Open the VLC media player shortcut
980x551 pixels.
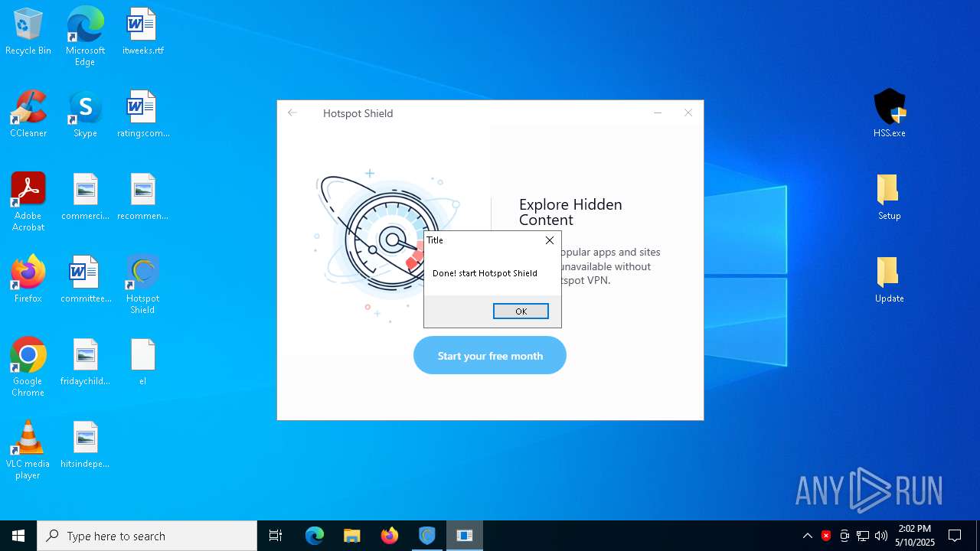pos(28,450)
